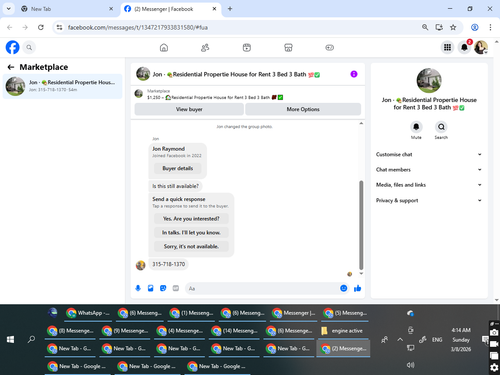Open taskbar search magnifier
This screenshot has width=500, height=375.
pos(31,340)
